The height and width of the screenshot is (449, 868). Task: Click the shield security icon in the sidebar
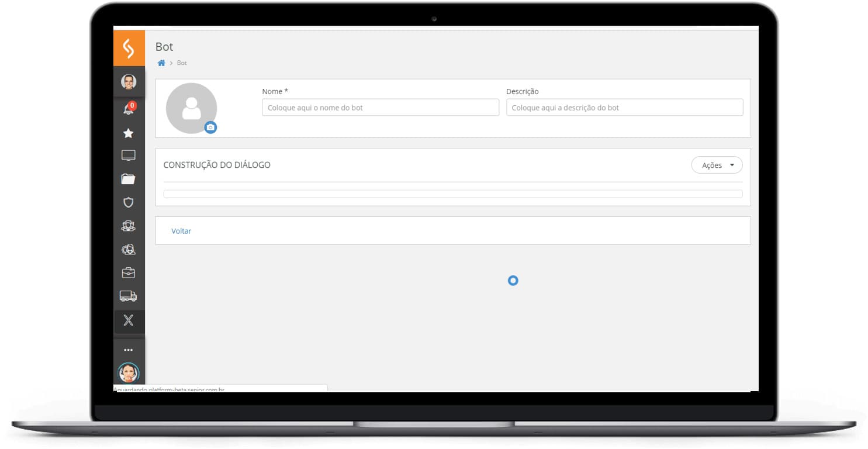point(129,202)
